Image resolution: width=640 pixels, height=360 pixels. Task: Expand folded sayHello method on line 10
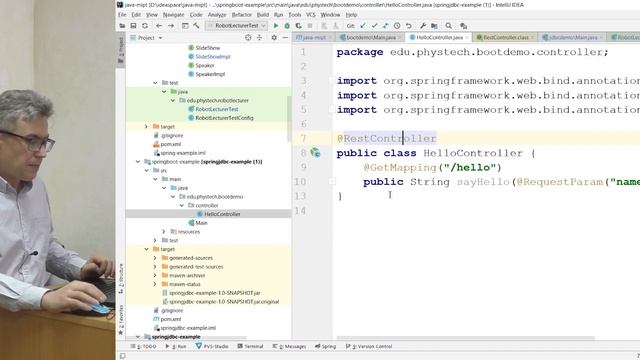coord(332,182)
